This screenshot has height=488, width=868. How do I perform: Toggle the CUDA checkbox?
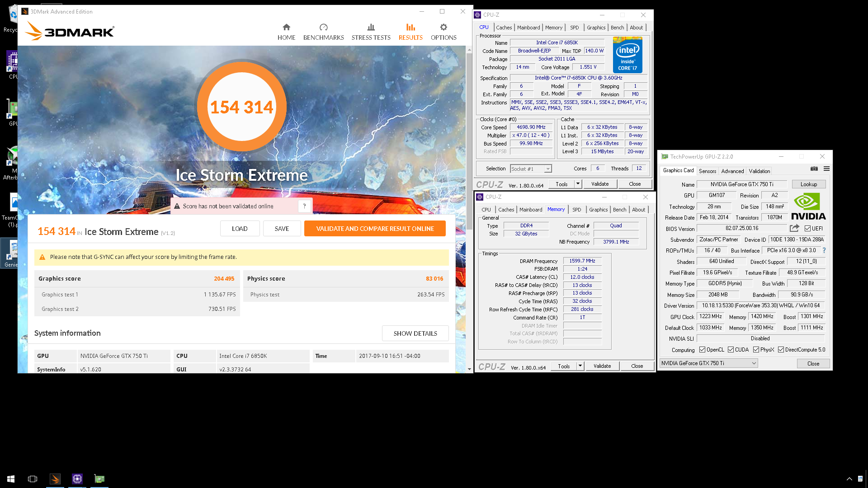coord(731,350)
